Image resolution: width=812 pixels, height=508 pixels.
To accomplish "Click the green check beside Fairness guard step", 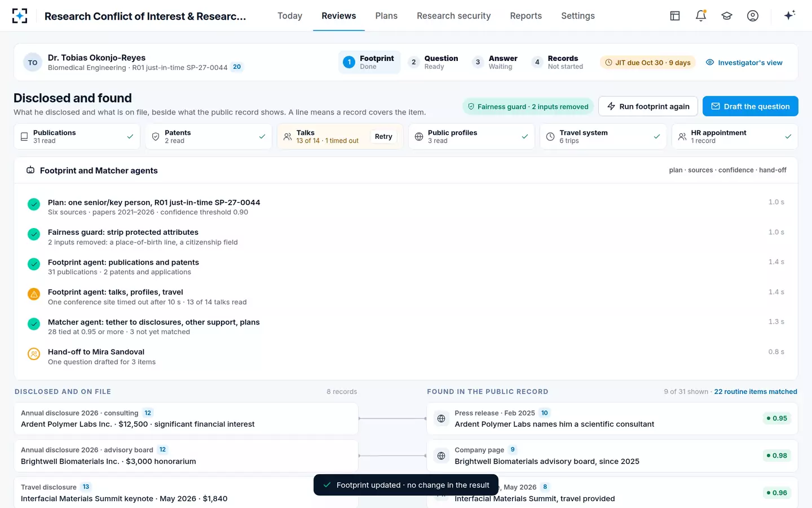I will tap(34, 234).
